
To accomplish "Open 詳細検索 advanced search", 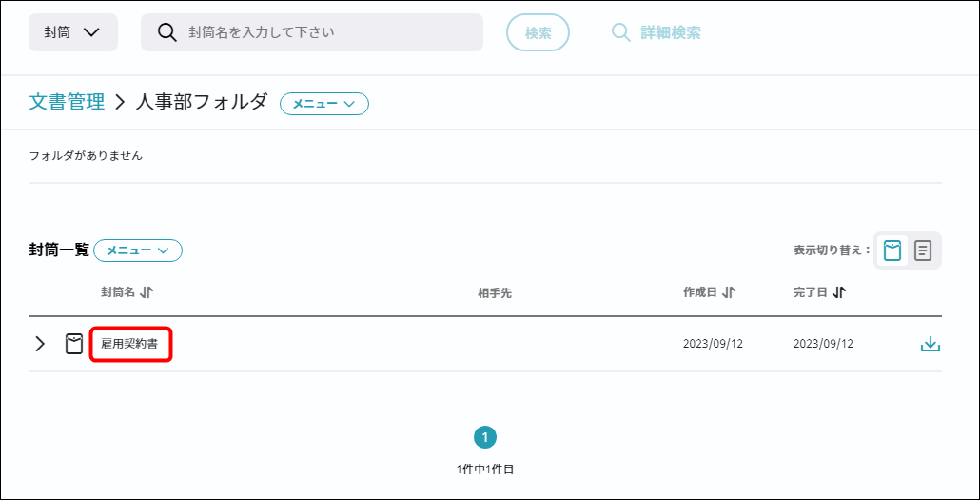I will (x=657, y=32).
